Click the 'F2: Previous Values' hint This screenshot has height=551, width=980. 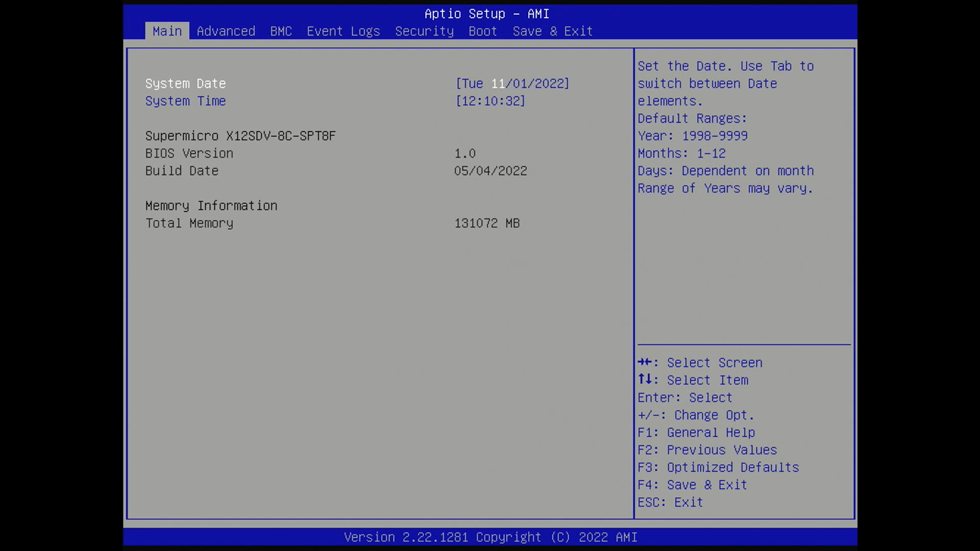(707, 450)
